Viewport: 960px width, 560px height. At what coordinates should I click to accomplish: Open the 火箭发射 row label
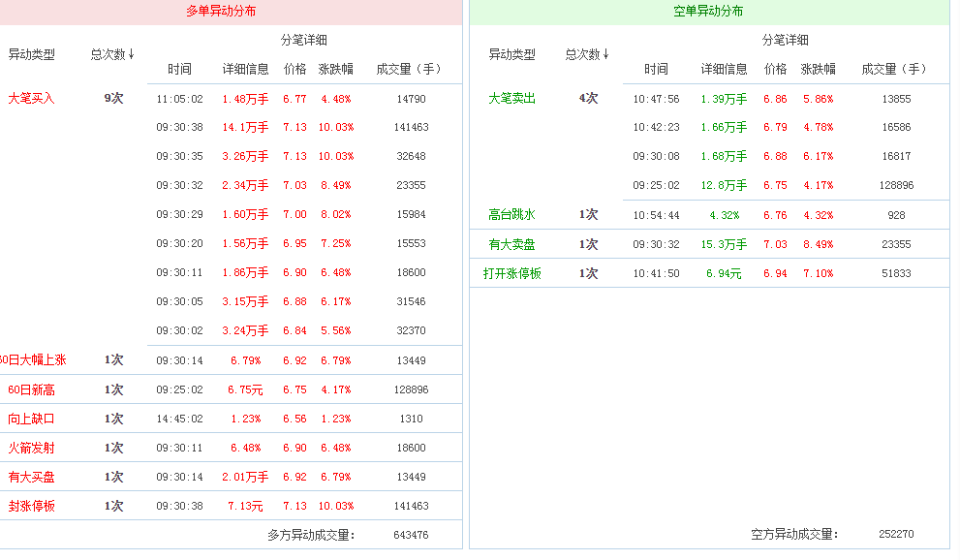point(31,448)
